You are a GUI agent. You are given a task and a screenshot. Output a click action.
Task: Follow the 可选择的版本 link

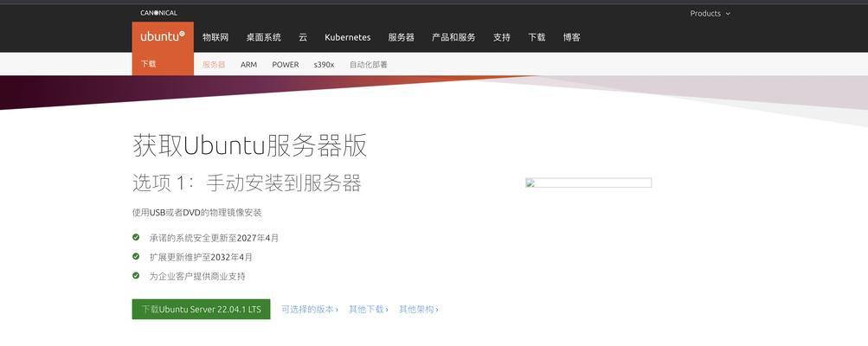310,309
